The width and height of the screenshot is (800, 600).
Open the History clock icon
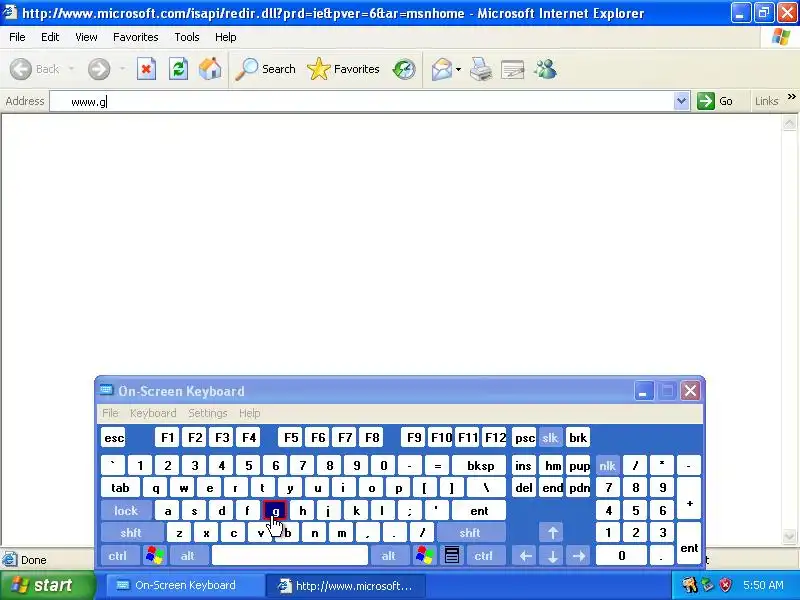[x=404, y=69]
